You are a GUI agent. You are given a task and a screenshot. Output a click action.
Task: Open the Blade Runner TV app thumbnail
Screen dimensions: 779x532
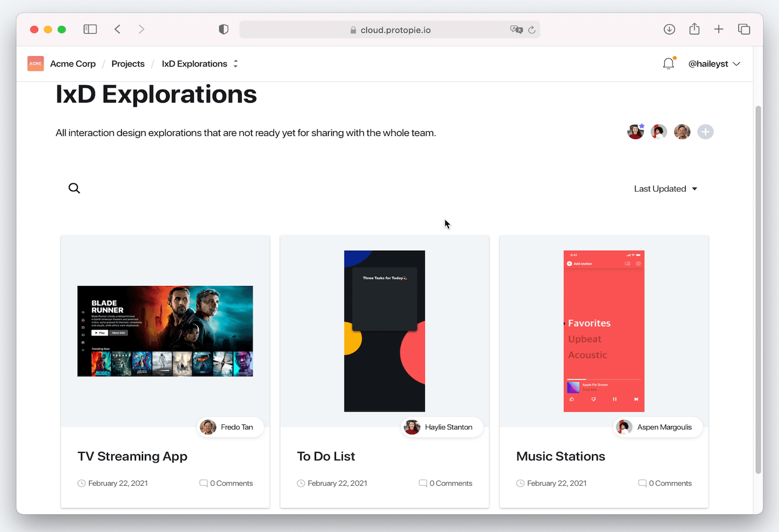click(x=165, y=331)
